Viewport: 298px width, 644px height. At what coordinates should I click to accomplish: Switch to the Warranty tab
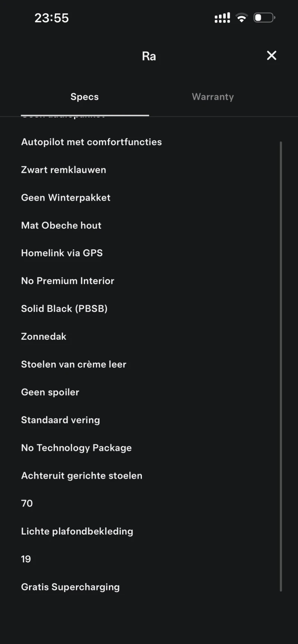coord(213,97)
